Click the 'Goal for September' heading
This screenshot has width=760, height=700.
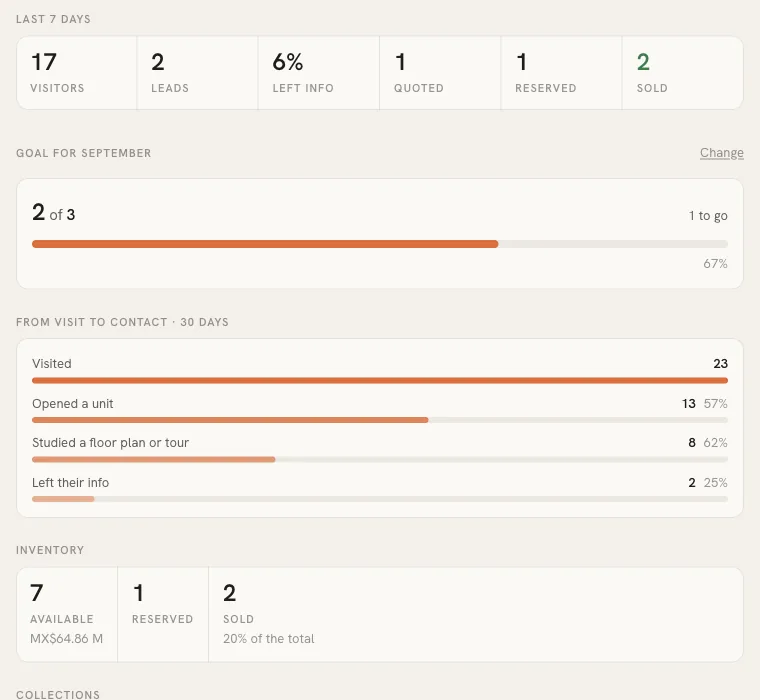(84, 153)
